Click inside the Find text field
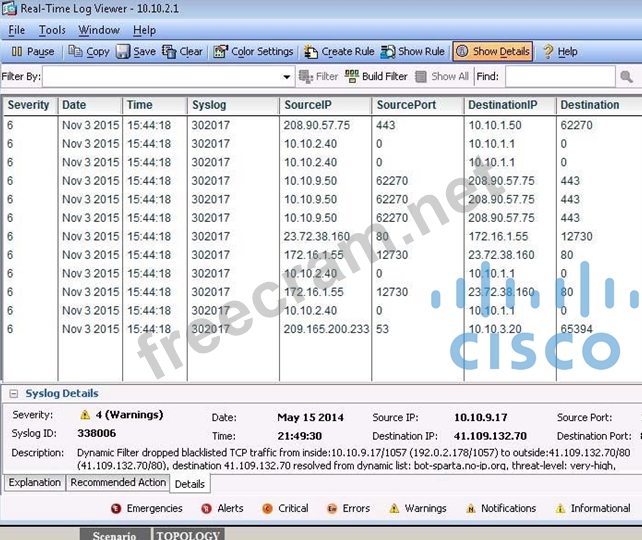Viewport: 642px width, 540px height. pyautogui.click(x=558, y=77)
